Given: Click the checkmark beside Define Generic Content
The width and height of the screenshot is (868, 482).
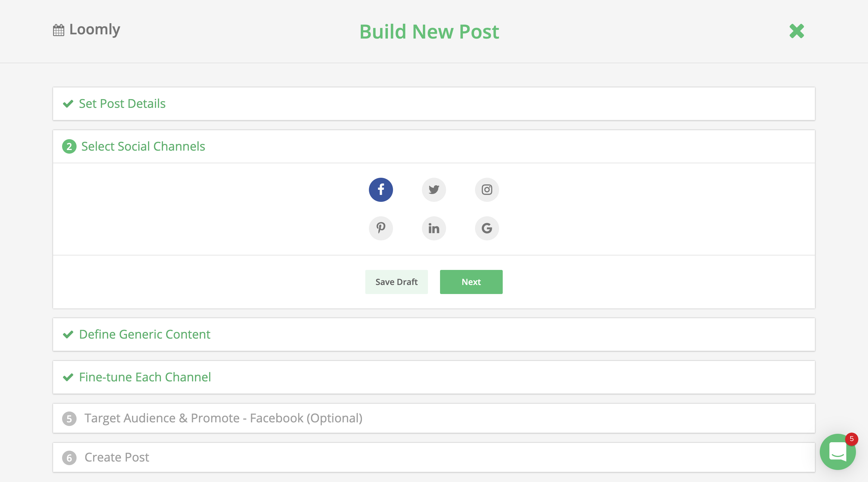Looking at the screenshot, I should coord(68,335).
